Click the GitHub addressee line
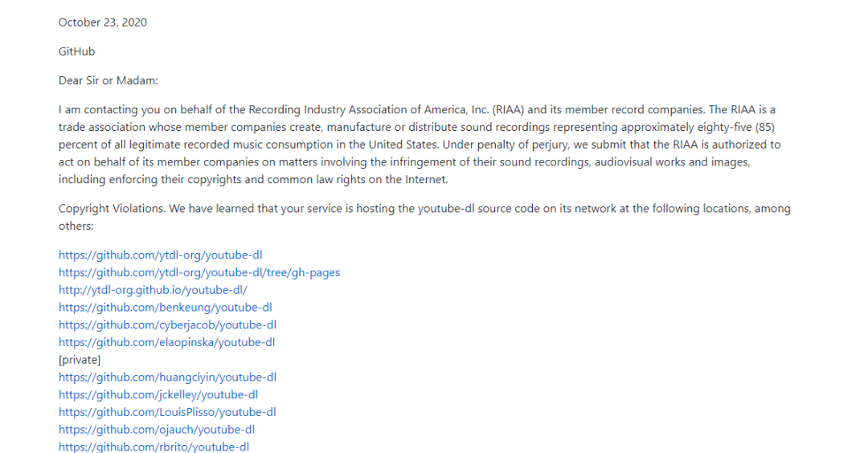Screen dimensions: 868x453 pos(77,51)
